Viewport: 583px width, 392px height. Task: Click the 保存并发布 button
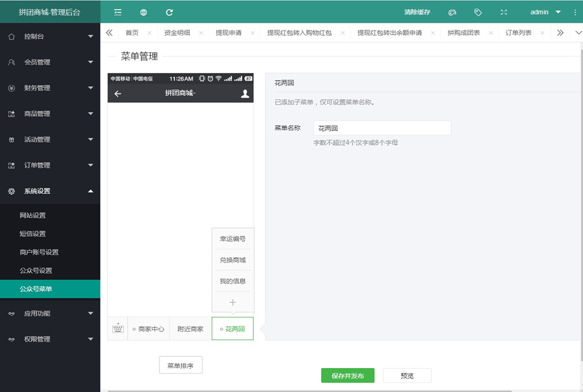pos(347,376)
